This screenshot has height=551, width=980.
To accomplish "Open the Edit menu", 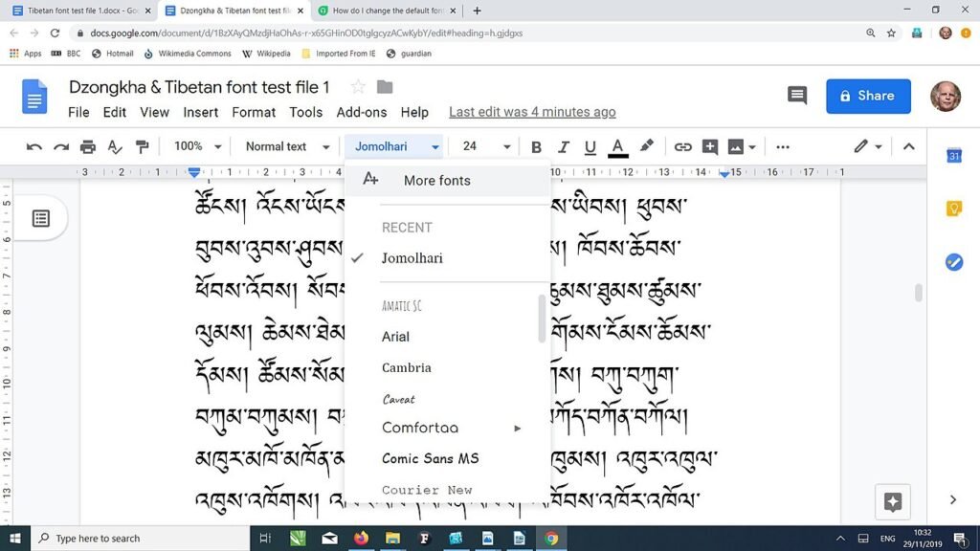I will pos(115,113).
